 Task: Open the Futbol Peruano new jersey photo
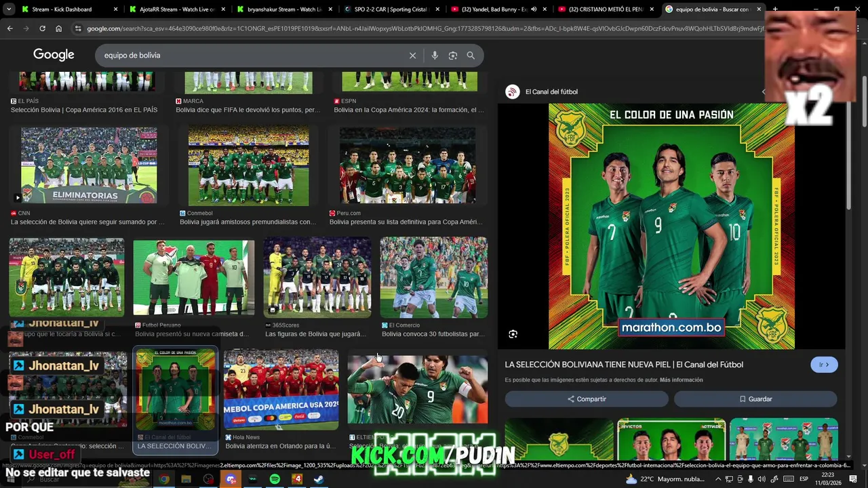tap(194, 277)
